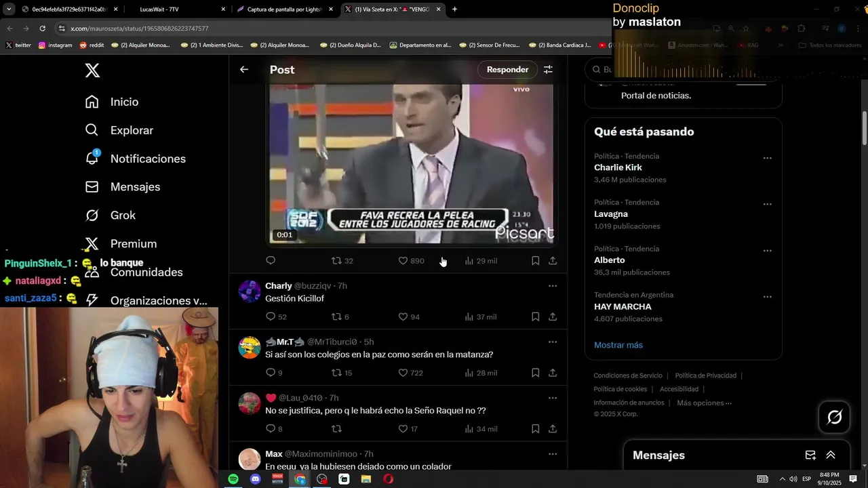Reply to Mr.T's comment with 9 replies
The height and width of the screenshot is (488, 868).
(x=274, y=373)
